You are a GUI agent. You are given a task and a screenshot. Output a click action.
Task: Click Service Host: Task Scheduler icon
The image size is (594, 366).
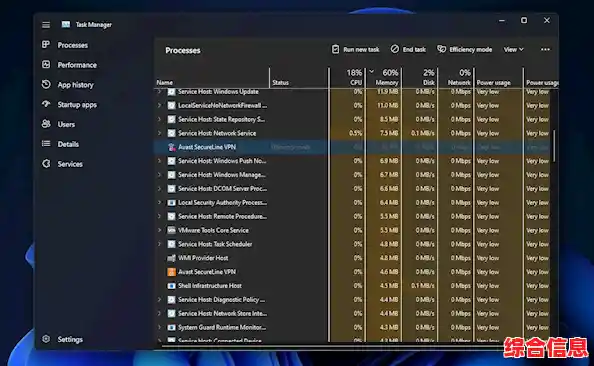[172, 244]
